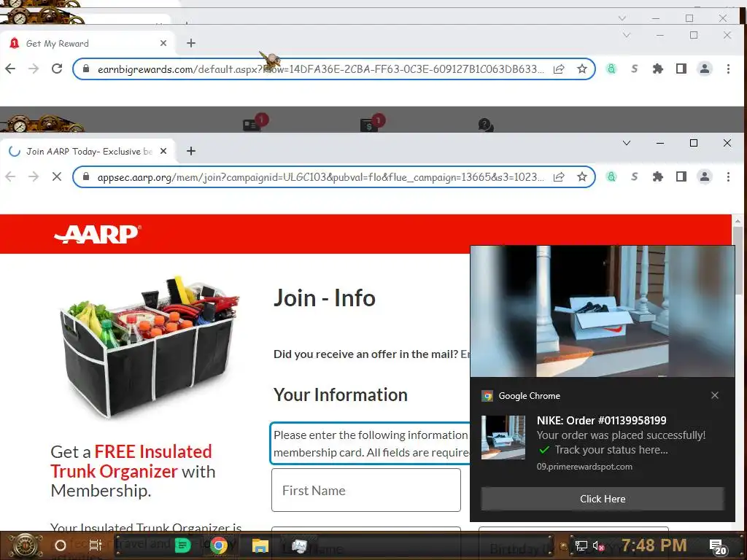Viewport: 747px width, 560px height.
Task: Open the green notes app on taskbar
Action: [x=183, y=545]
